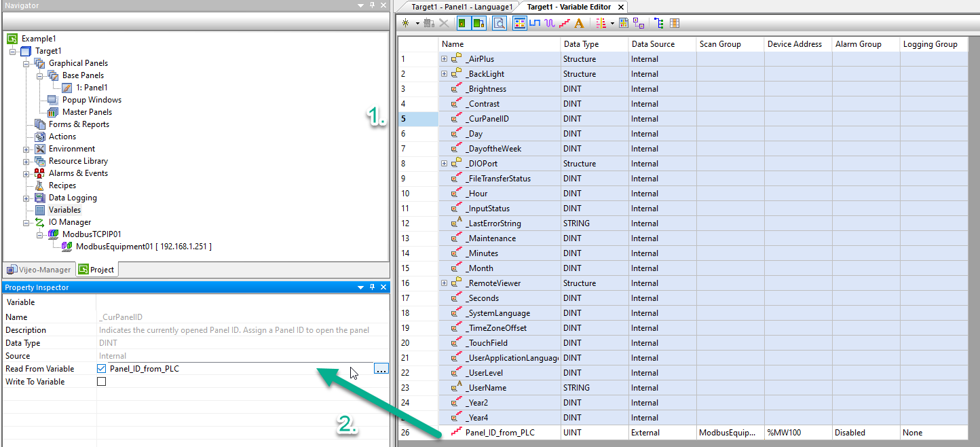Click the Scan Group column header

pos(730,44)
